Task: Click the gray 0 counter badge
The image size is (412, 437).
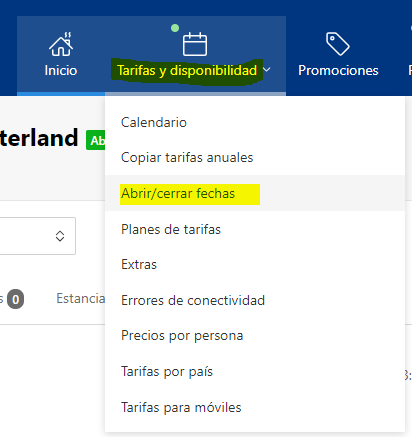Action: pos(16,299)
